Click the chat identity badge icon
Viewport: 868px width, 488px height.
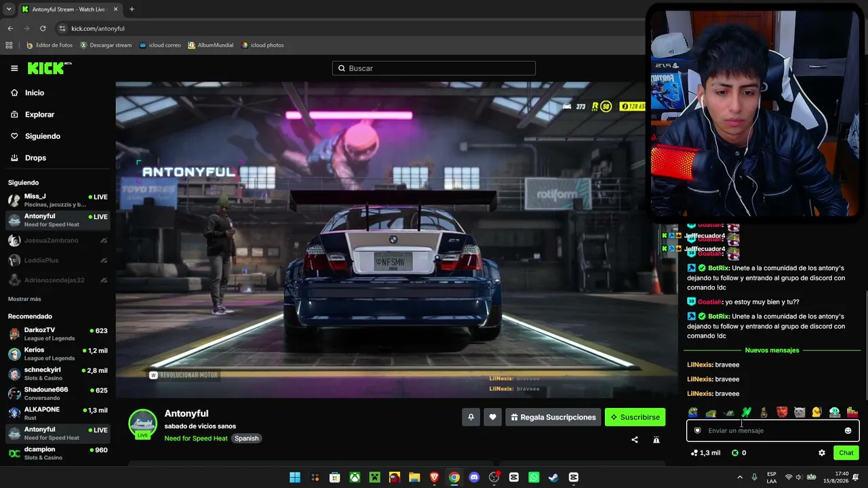pyautogui.click(x=698, y=430)
